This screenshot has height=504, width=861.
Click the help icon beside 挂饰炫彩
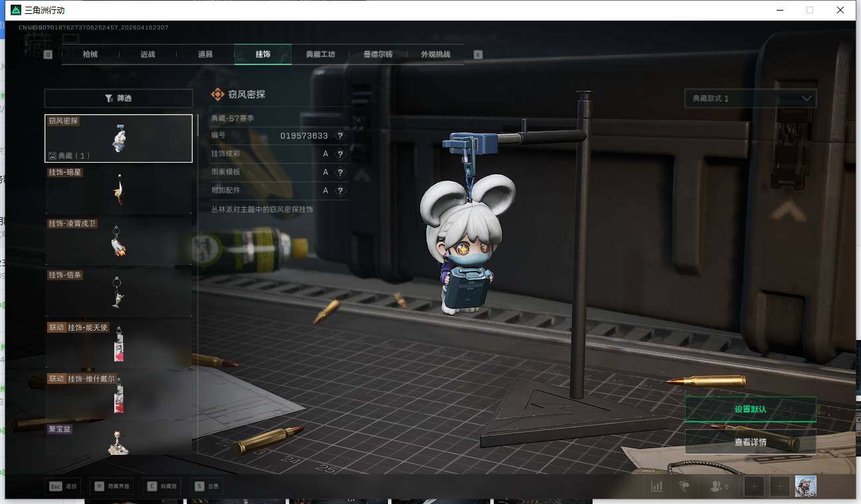(340, 154)
